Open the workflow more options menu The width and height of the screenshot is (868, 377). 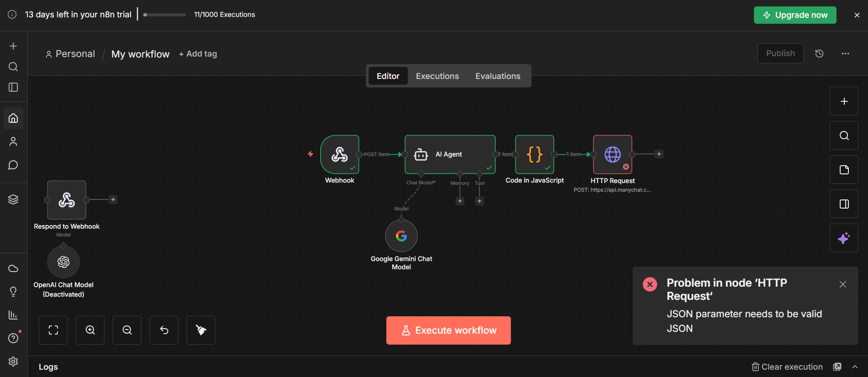[845, 53]
